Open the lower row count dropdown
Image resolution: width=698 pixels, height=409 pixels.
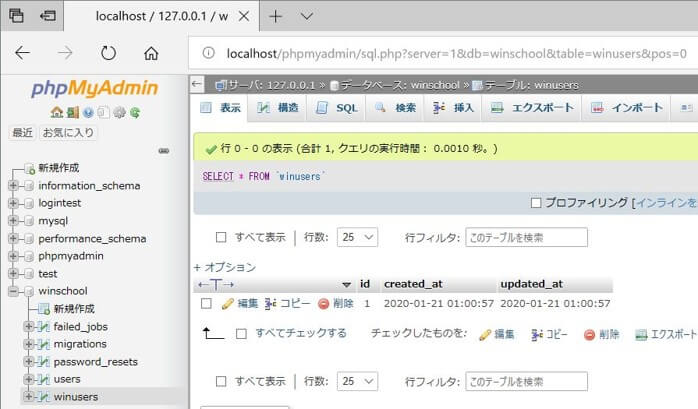[357, 381]
